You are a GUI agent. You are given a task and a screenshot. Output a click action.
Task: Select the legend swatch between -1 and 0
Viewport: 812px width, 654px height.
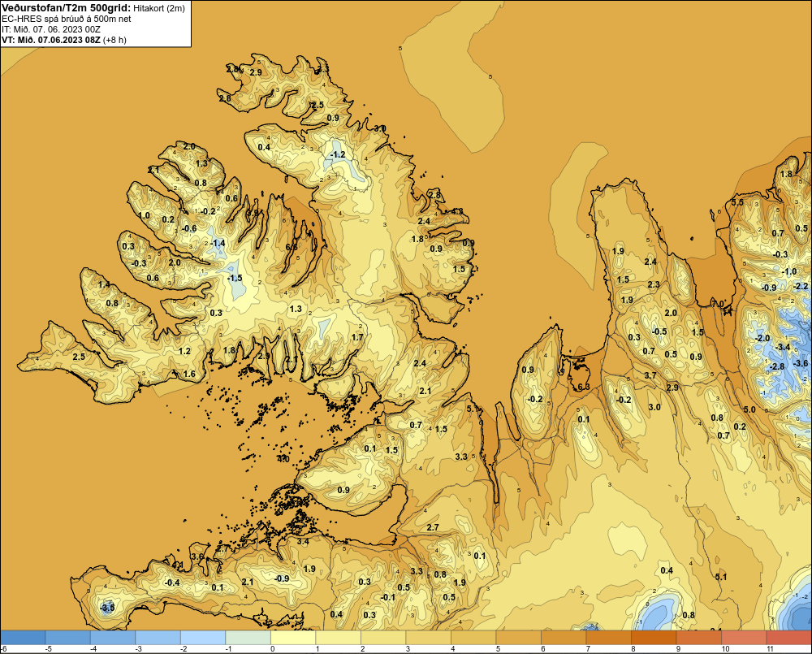248,638
